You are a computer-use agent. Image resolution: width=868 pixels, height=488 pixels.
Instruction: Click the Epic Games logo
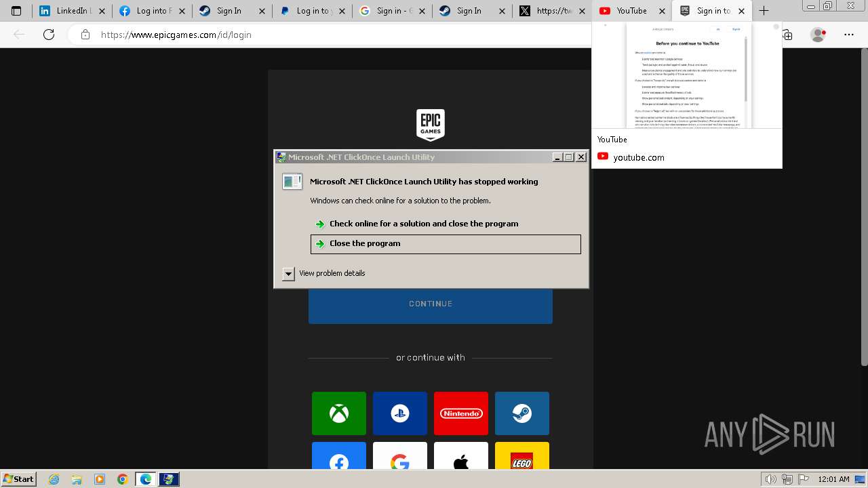click(431, 125)
